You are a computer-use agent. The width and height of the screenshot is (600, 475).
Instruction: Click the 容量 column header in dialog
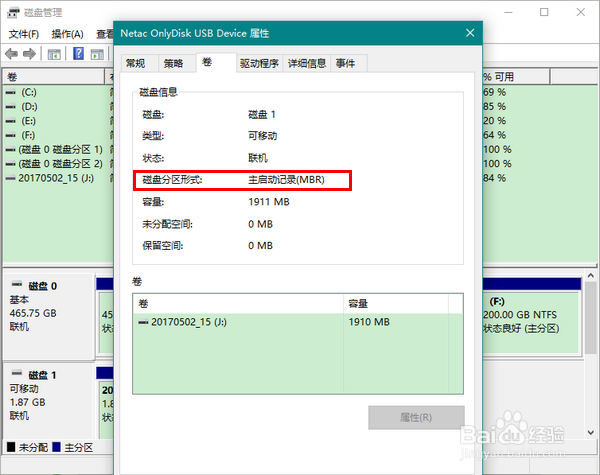click(396, 304)
